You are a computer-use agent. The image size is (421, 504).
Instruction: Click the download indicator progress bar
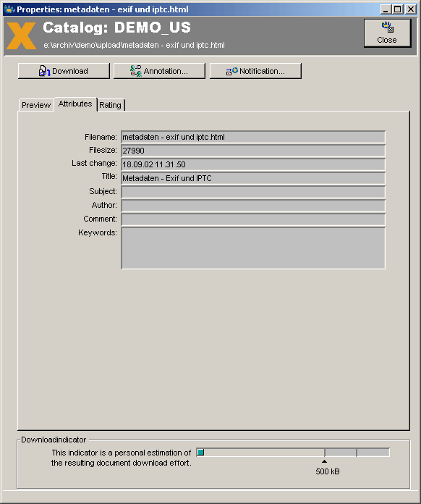293,453
